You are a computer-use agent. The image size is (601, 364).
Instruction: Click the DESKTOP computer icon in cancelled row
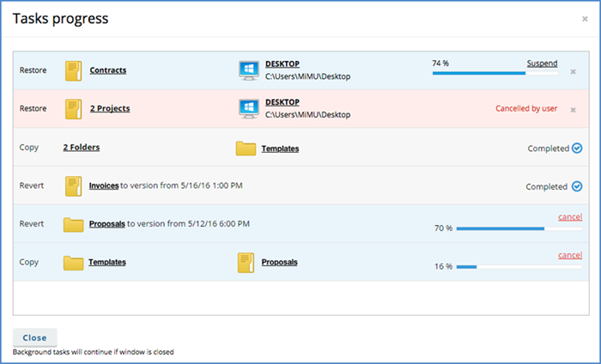click(249, 109)
